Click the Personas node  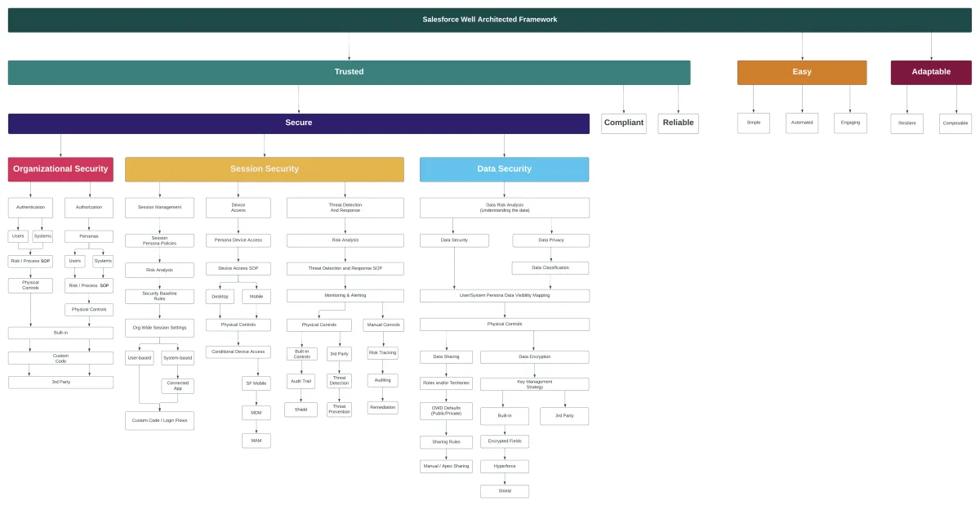click(89, 236)
